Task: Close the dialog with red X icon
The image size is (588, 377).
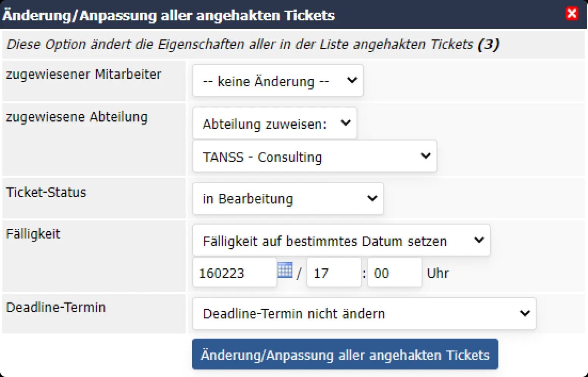Action: tap(571, 14)
